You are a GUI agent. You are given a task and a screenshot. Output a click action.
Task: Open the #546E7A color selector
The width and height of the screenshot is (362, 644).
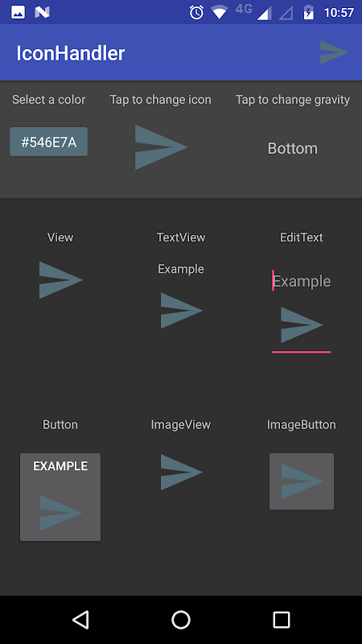(49, 142)
